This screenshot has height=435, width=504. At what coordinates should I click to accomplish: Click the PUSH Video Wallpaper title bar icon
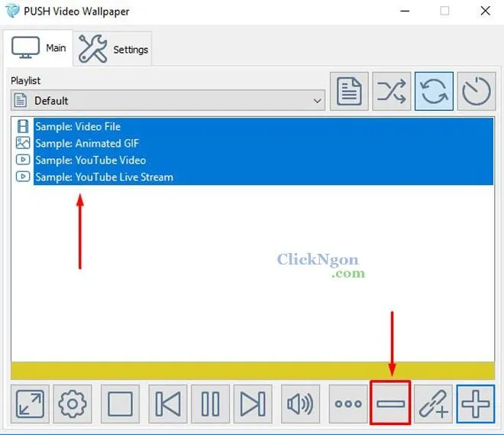(x=12, y=11)
